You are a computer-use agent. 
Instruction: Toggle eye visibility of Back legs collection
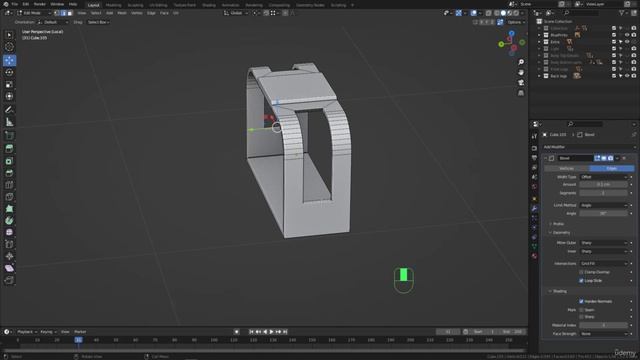click(x=627, y=76)
